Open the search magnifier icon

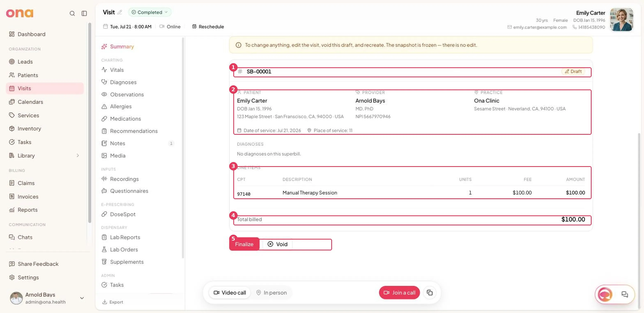[72, 14]
